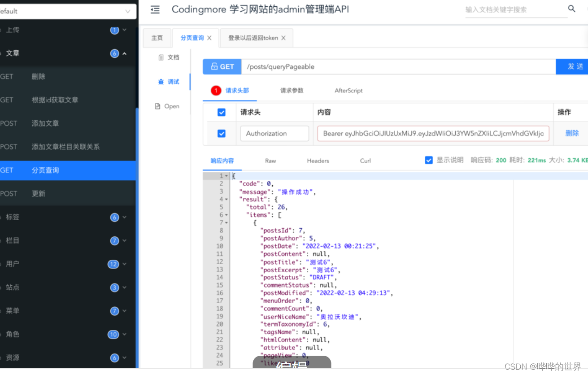Click the /posts/queryPageable URL field

click(399, 66)
